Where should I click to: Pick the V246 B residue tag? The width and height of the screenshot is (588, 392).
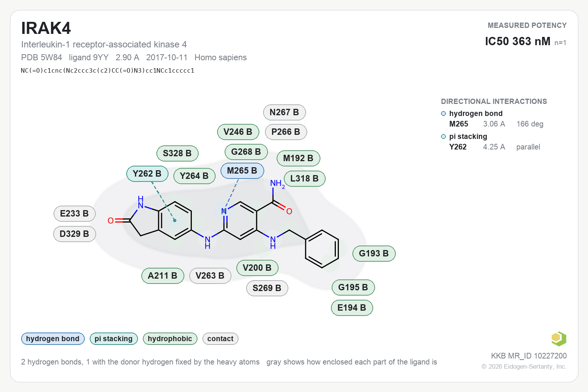point(238,132)
